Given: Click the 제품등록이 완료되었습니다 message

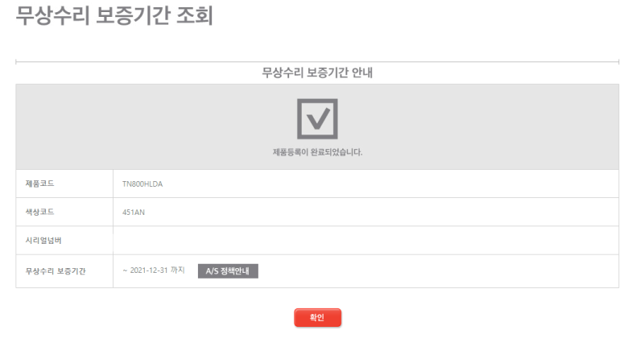Looking at the screenshot, I should tap(317, 152).
